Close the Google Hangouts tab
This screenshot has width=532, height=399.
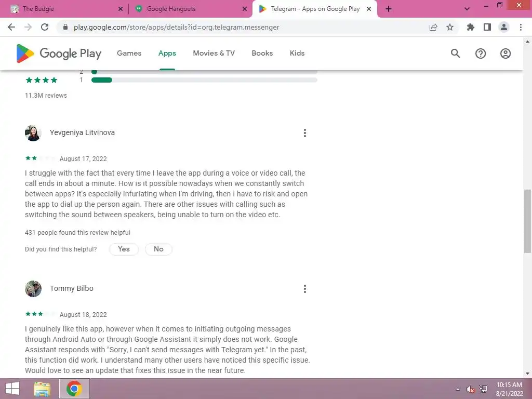(x=245, y=9)
